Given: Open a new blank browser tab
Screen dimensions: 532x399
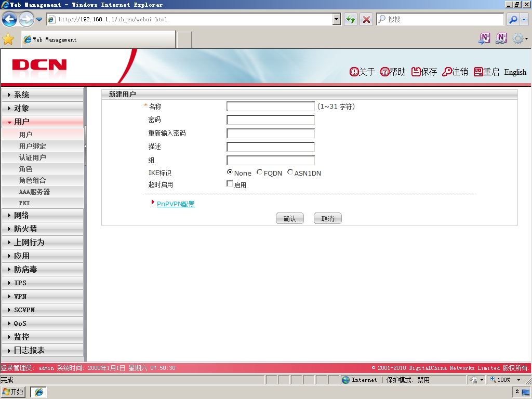Looking at the screenshot, I should point(184,39).
